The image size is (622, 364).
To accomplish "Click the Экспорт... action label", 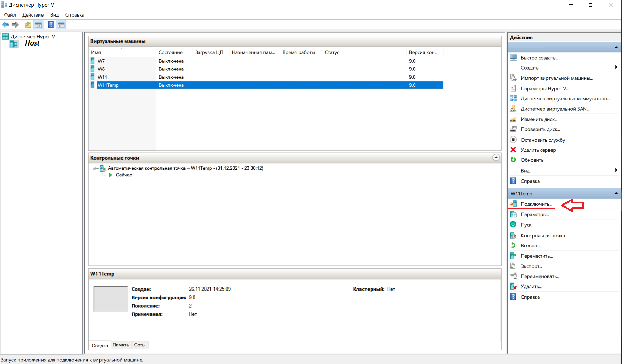I will 531,266.
